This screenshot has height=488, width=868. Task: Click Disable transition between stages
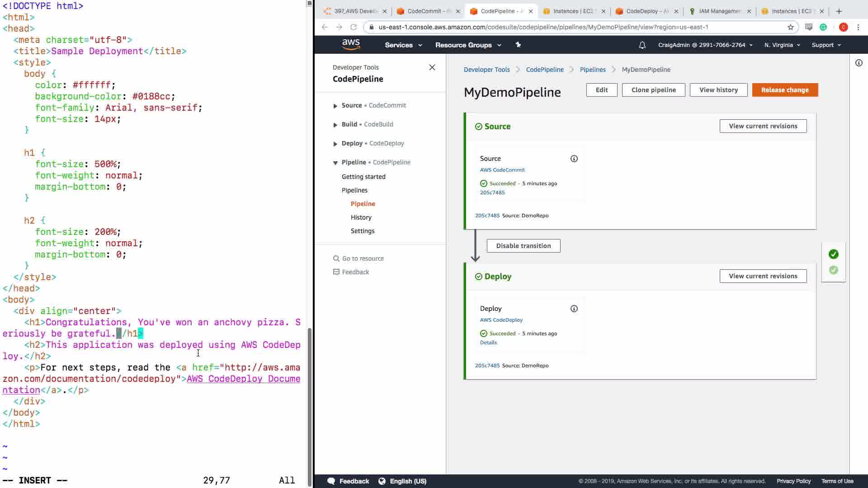[x=523, y=246]
